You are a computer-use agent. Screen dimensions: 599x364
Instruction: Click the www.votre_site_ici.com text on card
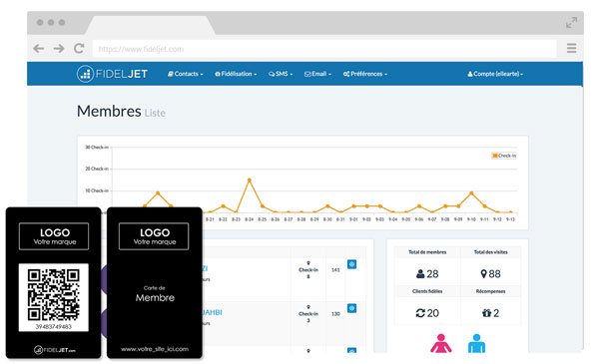click(155, 349)
